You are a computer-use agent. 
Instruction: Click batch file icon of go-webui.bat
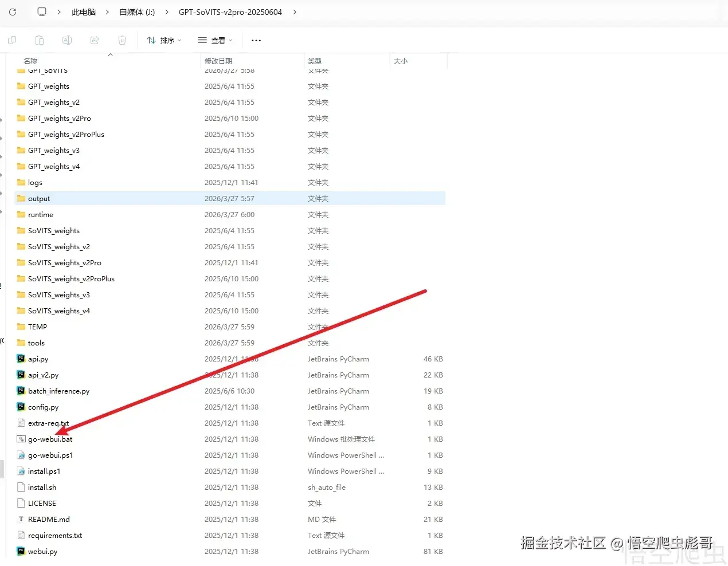21,439
